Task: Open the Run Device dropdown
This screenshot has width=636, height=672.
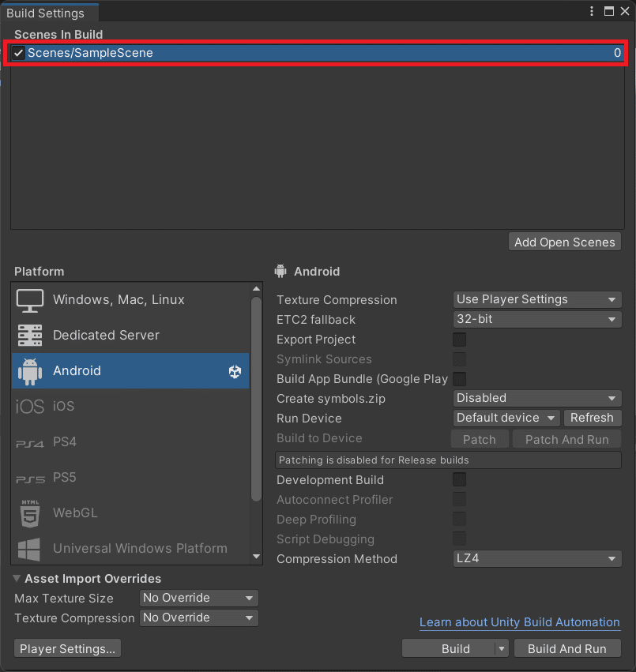Action: 506,418
